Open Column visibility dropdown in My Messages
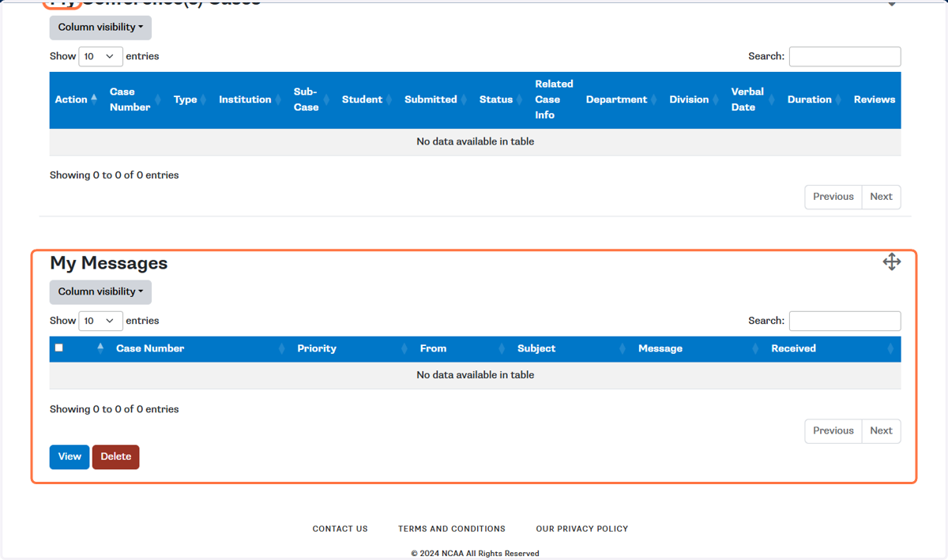This screenshot has width=948, height=560. pyautogui.click(x=100, y=291)
